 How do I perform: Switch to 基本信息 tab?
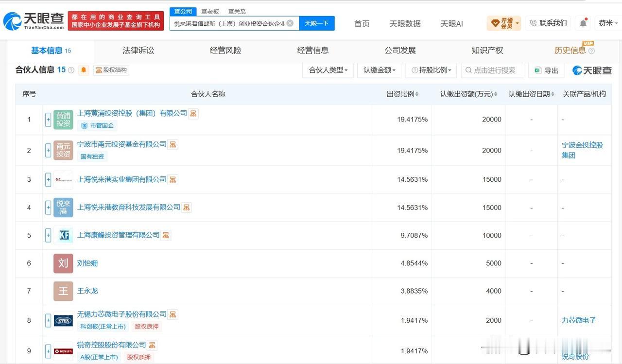pyautogui.click(x=51, y=51)
